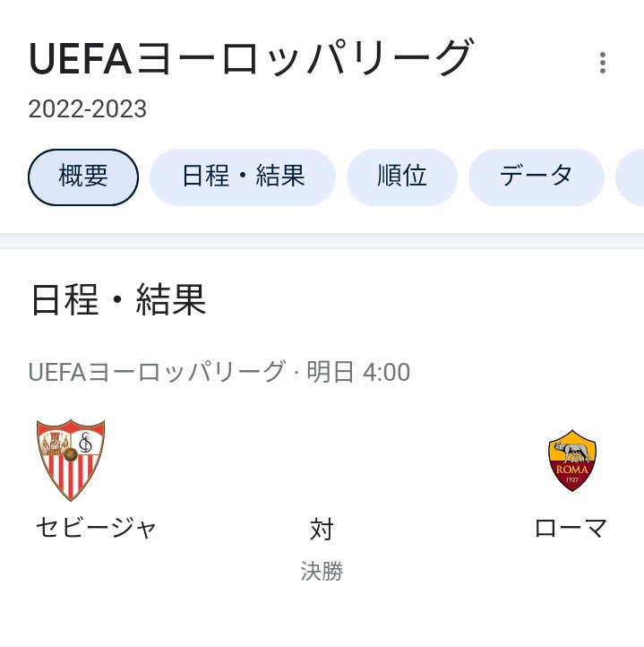This screenshot has width=644, height=647.
Task: Select the partially visible tab after データ
Action: [630, 177]
